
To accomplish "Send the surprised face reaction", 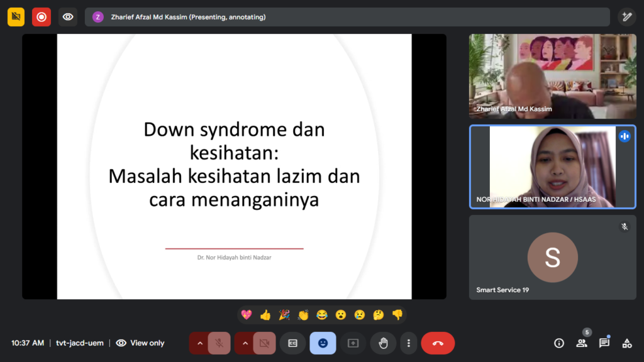I will [341, 315].
